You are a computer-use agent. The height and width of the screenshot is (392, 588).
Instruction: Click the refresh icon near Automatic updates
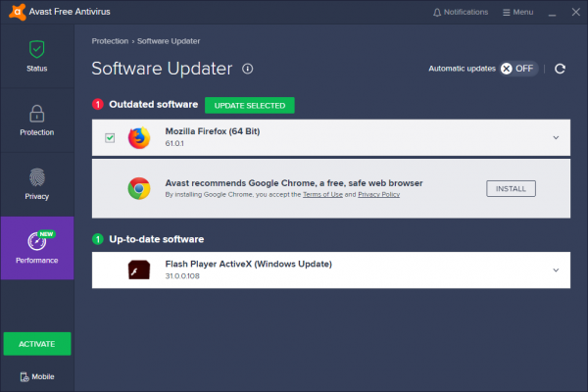(560, 69)
